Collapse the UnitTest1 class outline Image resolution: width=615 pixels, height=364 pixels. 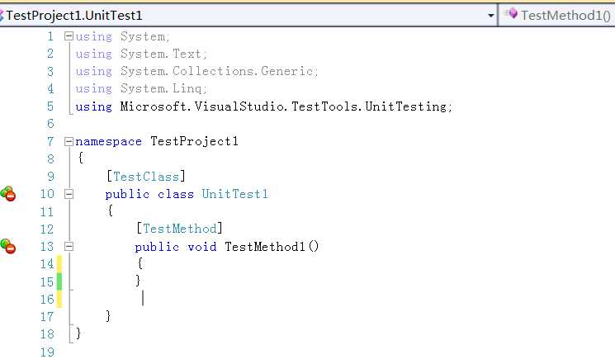point(69,194)
